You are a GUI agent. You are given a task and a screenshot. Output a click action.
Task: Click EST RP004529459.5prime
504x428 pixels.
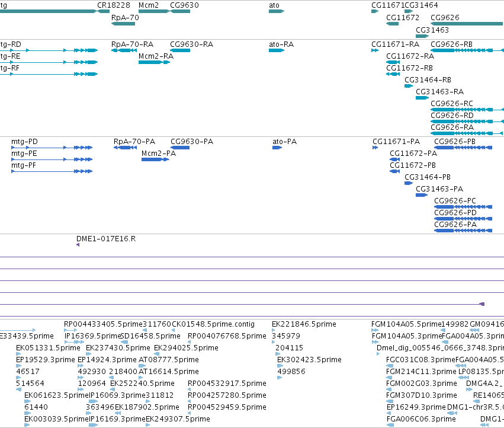(227, 407)
